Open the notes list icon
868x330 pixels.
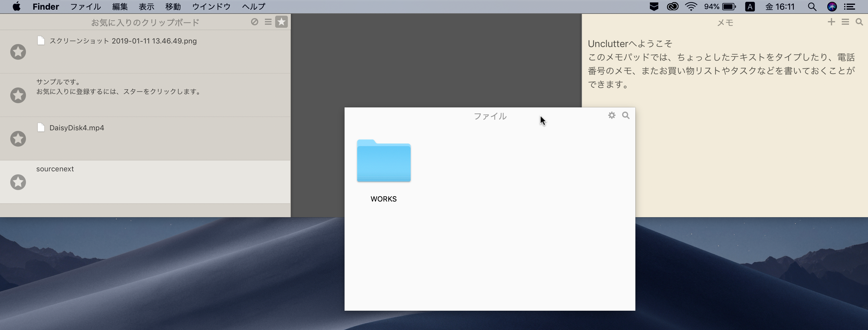[x=845, y=22]
